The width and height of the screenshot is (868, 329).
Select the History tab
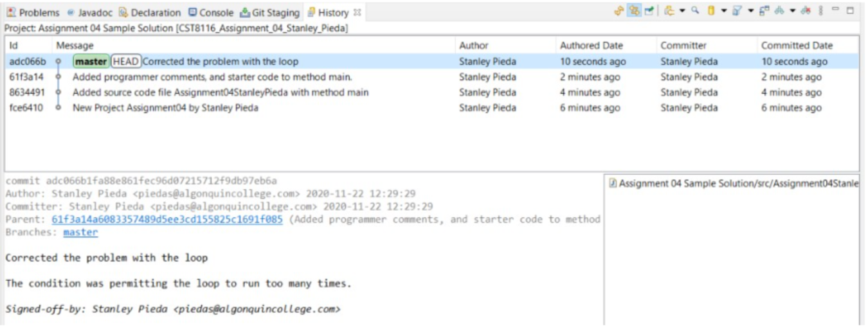(329, 12)
